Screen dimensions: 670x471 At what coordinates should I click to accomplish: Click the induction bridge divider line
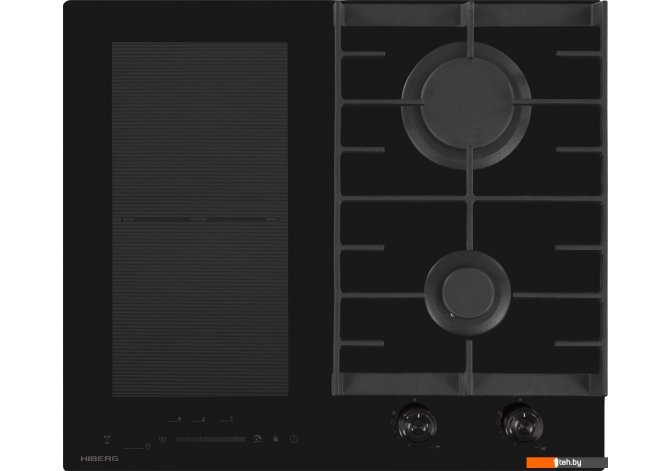199,218
